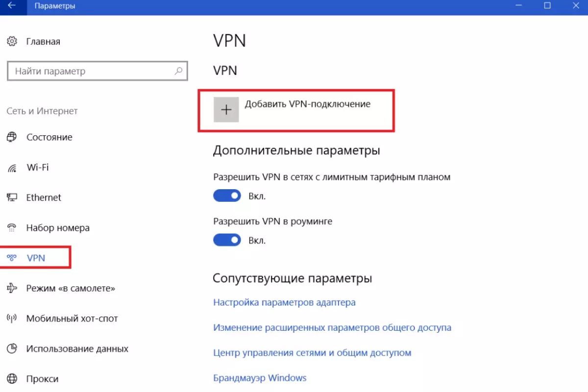
Task: Click the plus to add a VPN connection
Action: 226,110
